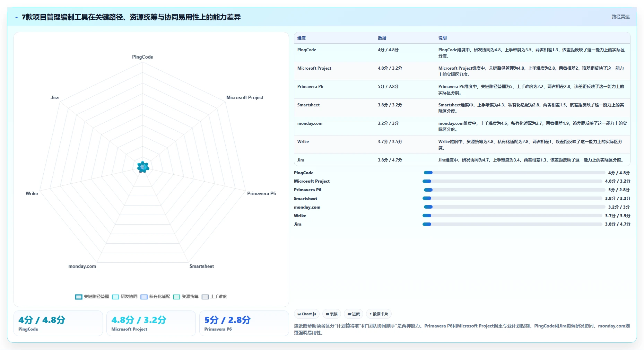Click the page title about 7款项目管理编制工具
Image resolution: width=644 pixels, height=350 pixels.
pyautogui.click(x=131, y=17)
